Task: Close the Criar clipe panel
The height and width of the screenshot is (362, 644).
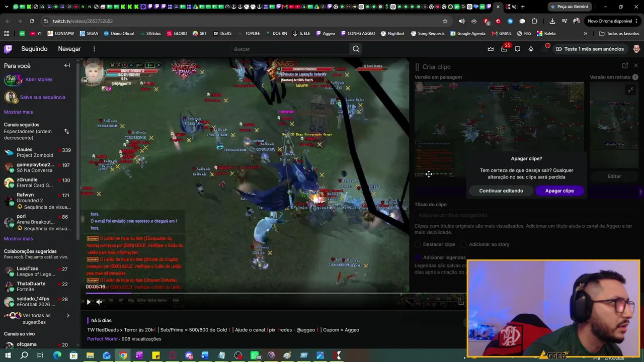Action: point(636,65)
